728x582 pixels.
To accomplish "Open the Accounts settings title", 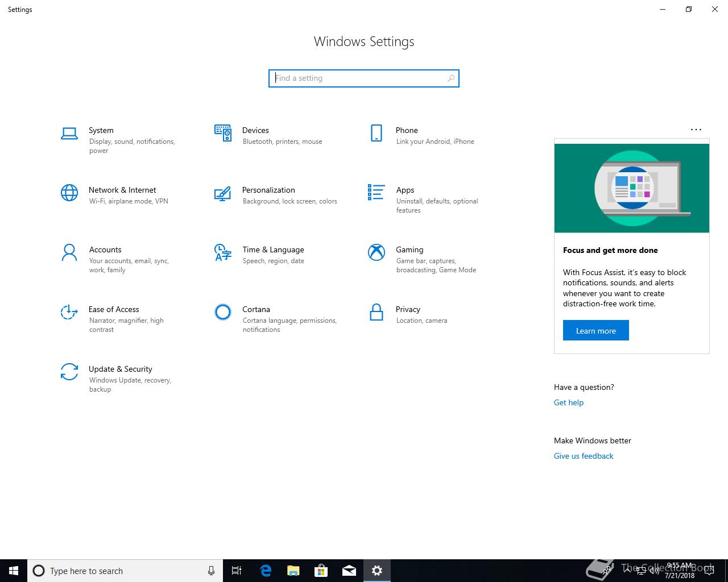I will point(105,250).
